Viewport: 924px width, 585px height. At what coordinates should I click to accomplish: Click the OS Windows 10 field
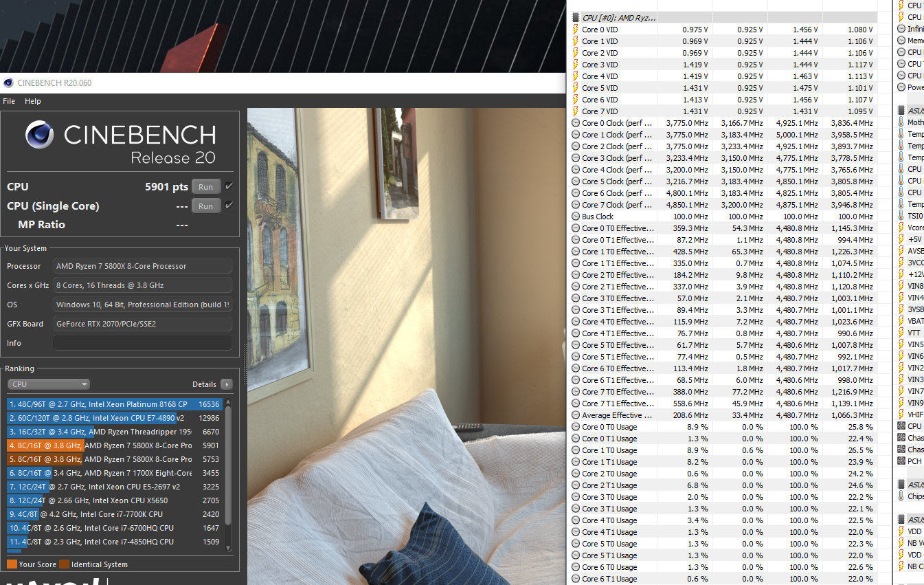pyautogui.click(x=143, y=305)
